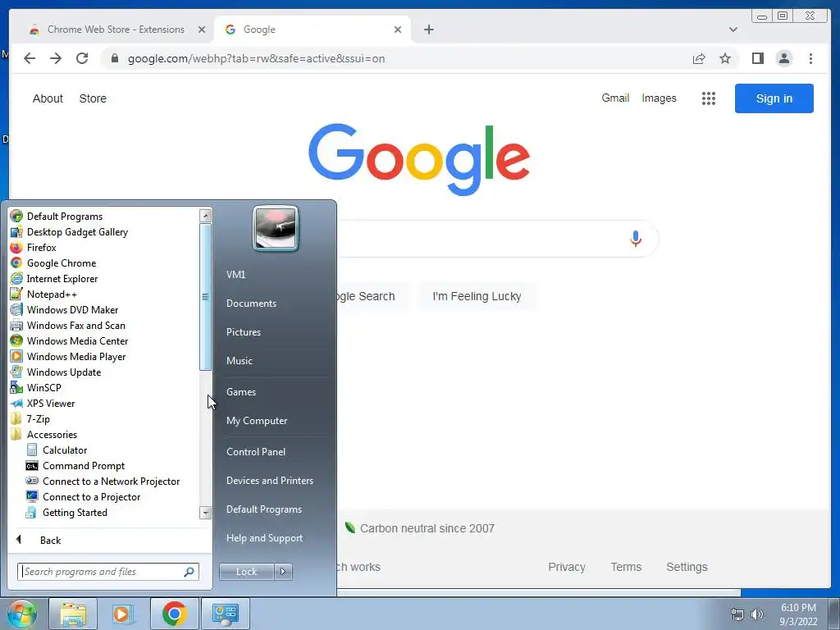Open Connect to a Network Projector
The width and height of the screenshot is (840, 630).
point(111,481)
